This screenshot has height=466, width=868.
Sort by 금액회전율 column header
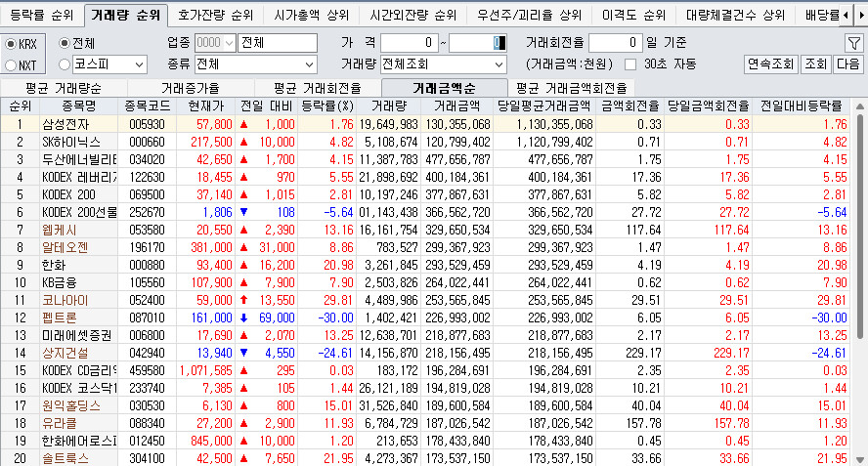point(629,106)
